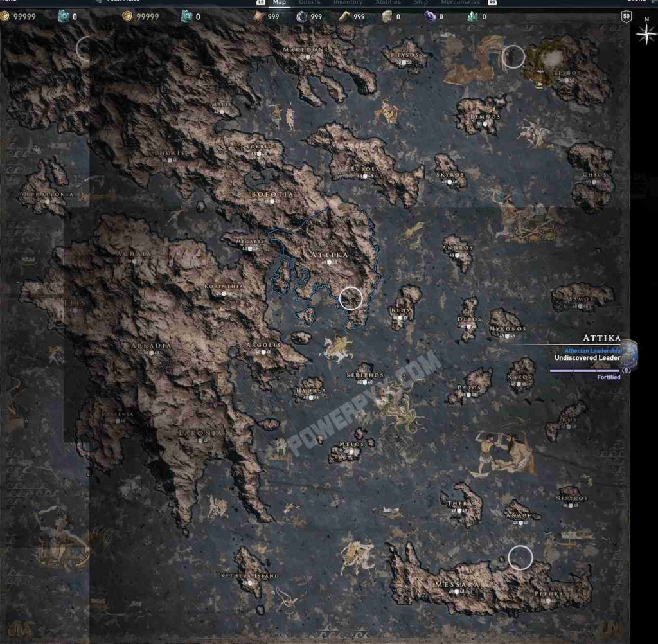Select the white circle marker on Attika
The height and width of the screenshot is (644, 658).
point(351,298)
